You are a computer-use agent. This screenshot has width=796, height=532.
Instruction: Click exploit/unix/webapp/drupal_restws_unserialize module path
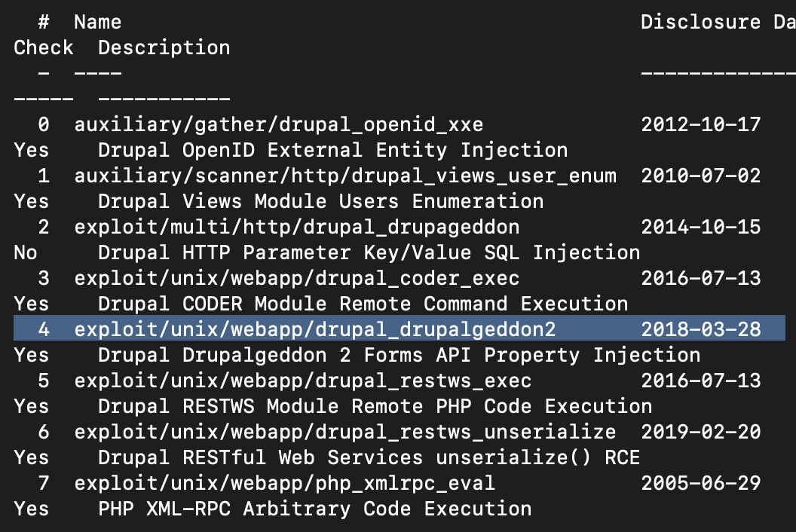[344, 432]
